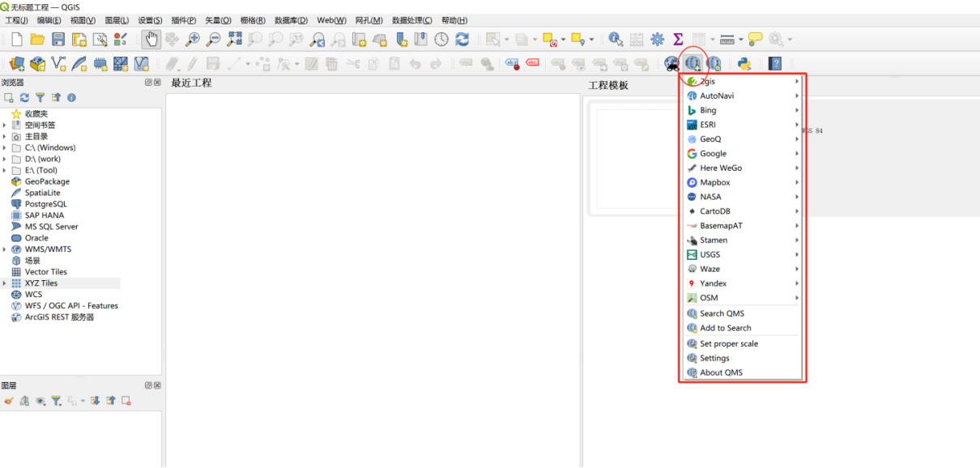Activate the Zoom Out magnifier tool

[214, 39]
